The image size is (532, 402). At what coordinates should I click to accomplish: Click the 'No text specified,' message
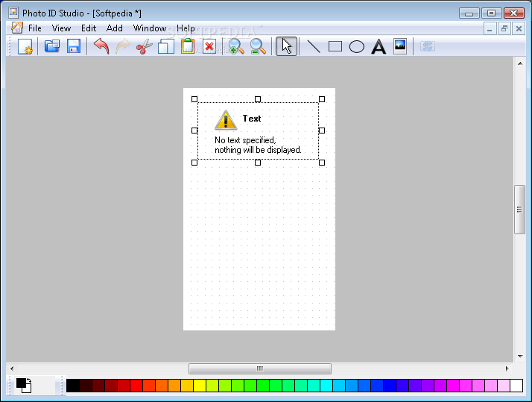point(245,140)
